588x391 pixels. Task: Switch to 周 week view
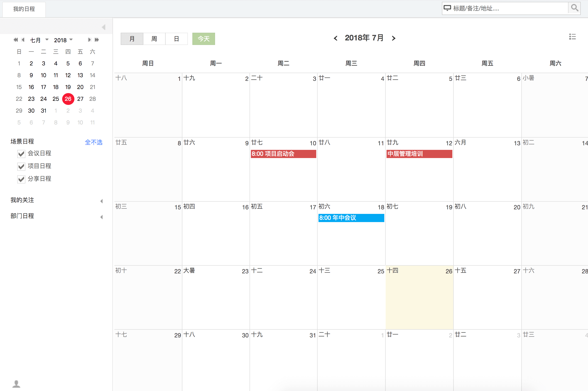click(154, 39)
